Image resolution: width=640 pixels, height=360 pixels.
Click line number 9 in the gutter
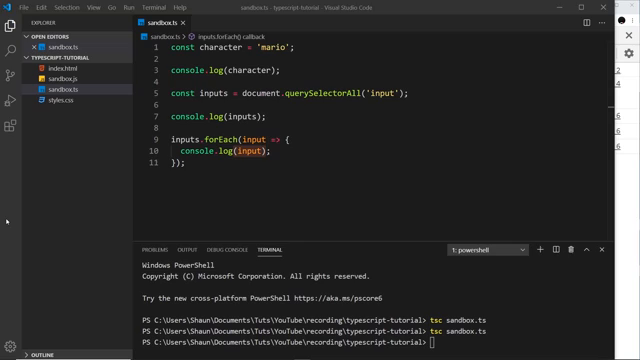156,140
